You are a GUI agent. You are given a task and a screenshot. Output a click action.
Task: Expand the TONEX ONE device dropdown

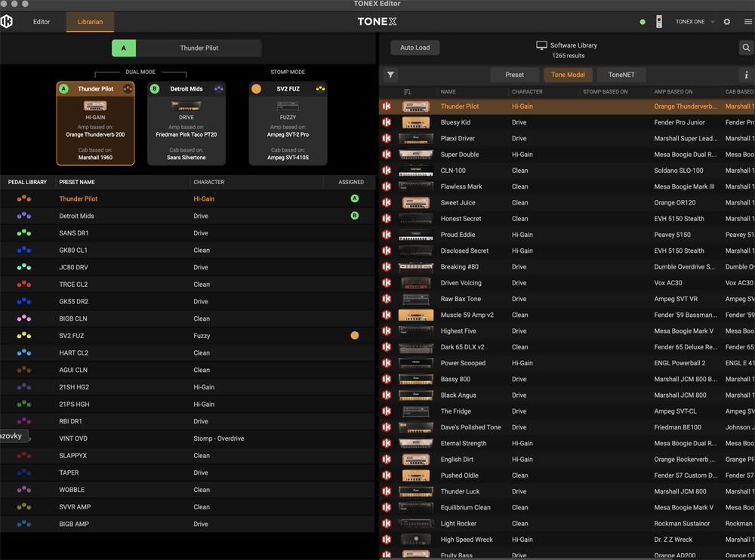click(x=712, y=22)
